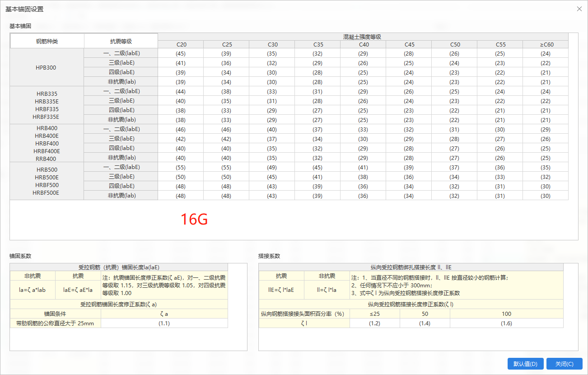Image resolution: width=588 pixels, height=375 pixels.
Task: Select the C55 column header
Action: pos(500,44)
